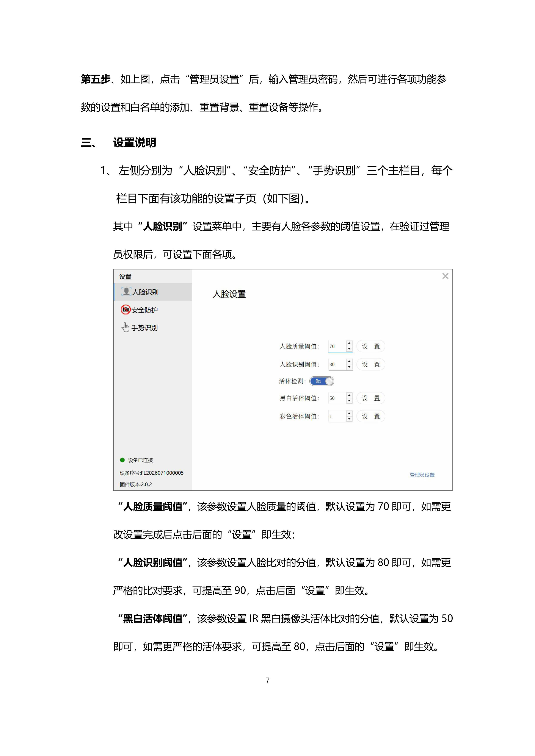Decrease 人脸质量阈值 with the down arrow

click(x=349, y=349)
